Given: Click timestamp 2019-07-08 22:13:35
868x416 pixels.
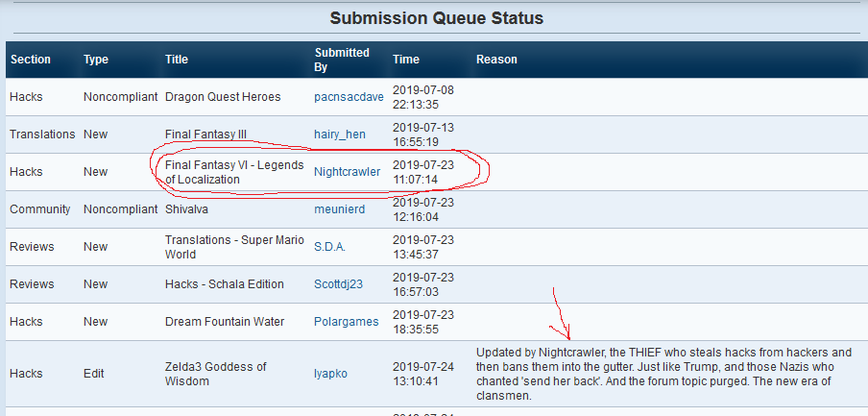Looking at the screenshot, I should [422, 97].
